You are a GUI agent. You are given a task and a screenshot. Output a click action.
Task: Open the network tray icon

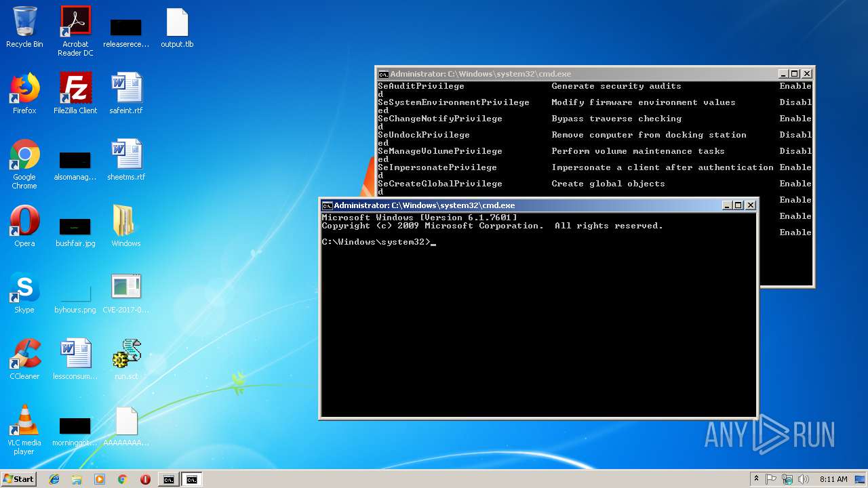pos(787,479)
